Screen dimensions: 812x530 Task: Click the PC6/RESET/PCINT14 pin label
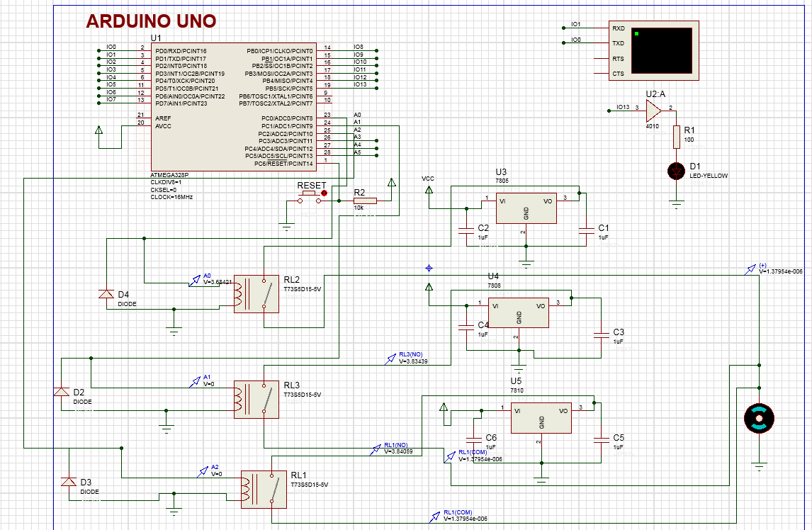point(283,164)
